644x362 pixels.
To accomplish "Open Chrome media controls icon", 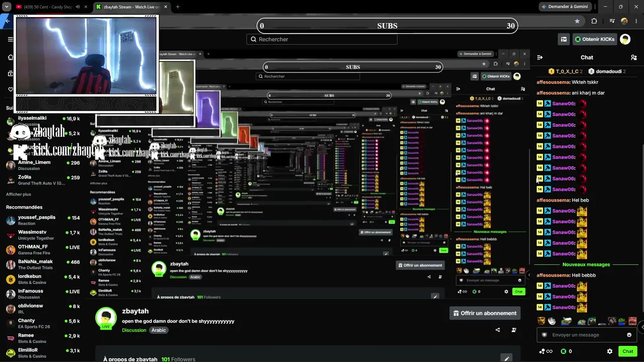I will [612, 21].
